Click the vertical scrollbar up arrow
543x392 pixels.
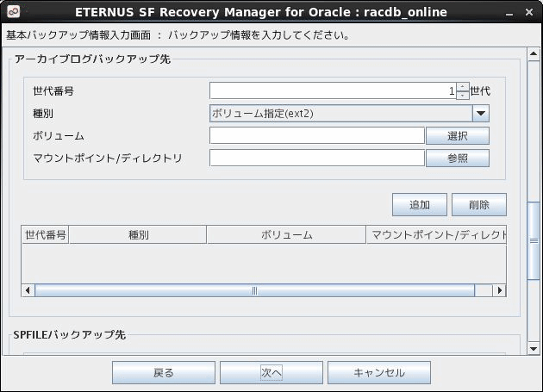click(534, 54)
